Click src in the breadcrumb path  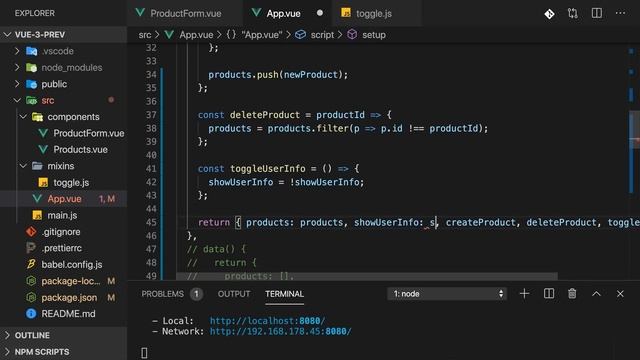pos(144,35)
